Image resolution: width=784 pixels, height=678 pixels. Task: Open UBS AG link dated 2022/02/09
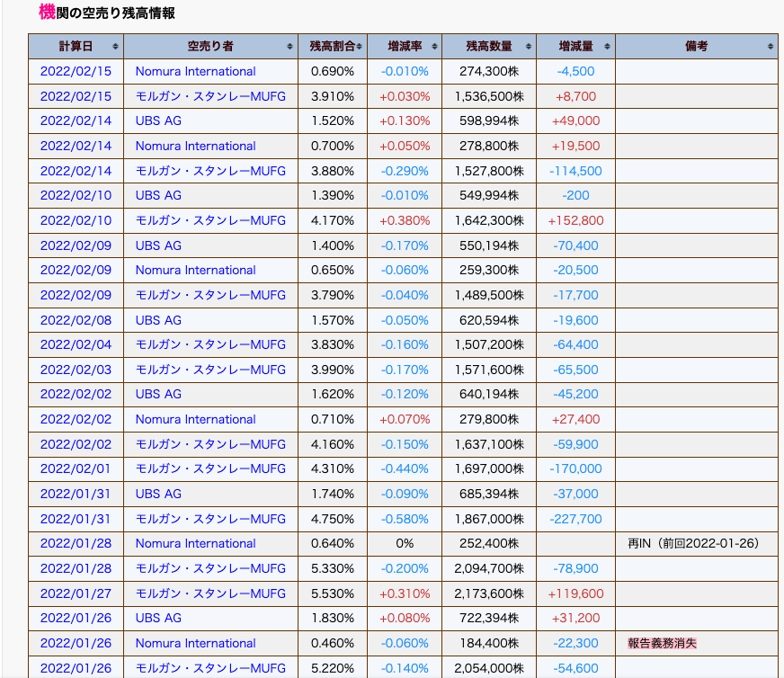(x=158, y=245)
